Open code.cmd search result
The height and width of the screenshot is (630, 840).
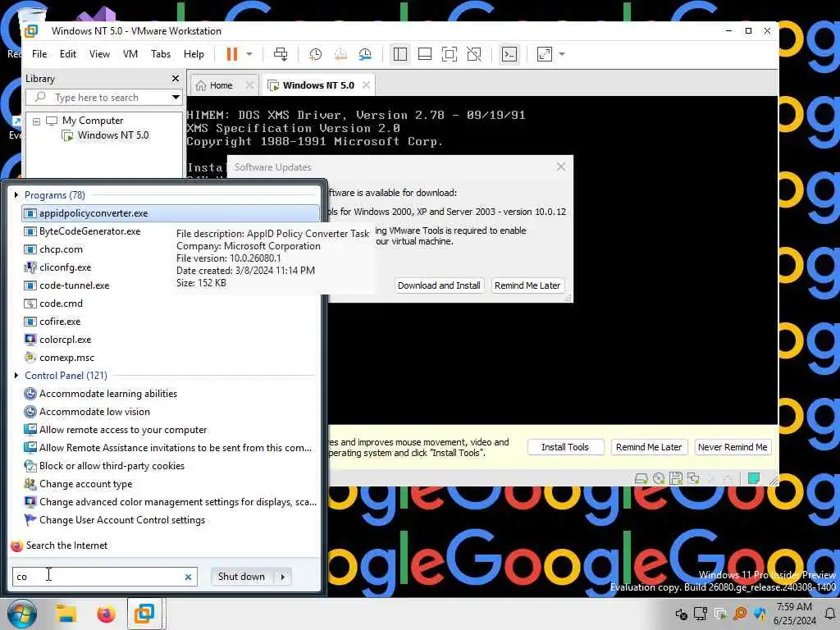pyautogui.click(x=171, y=304)
